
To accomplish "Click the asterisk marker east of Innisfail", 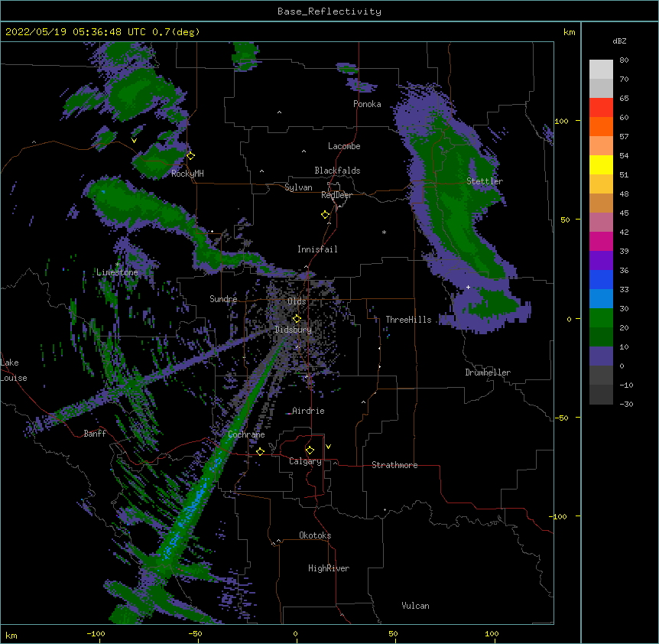I will tap(384, 232).
